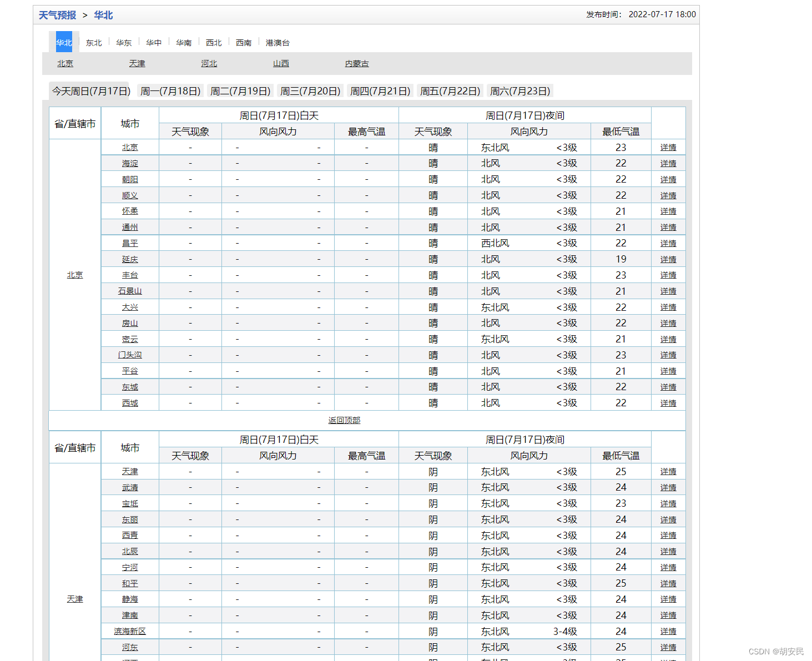
Task: Jump to 河北 province section
Action: [209, 64]
